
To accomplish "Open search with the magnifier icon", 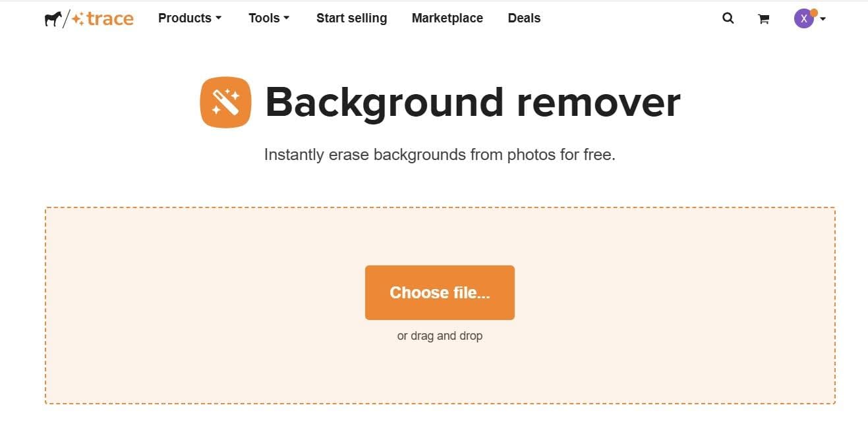I will [x=728, y=18].
